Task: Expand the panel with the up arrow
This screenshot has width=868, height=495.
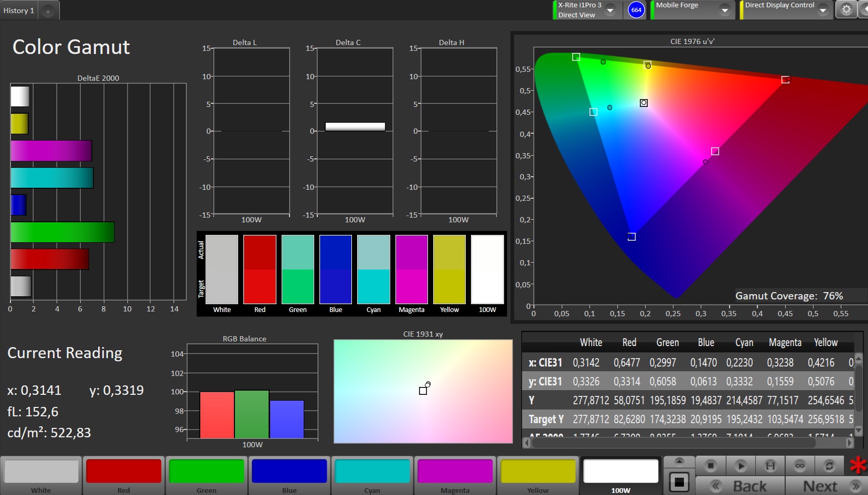Action: click(679, 461)
